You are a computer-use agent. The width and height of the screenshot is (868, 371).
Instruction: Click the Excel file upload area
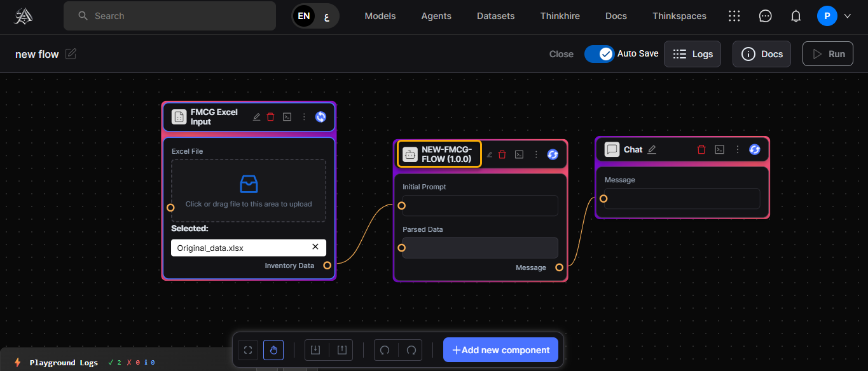(248, 190)
